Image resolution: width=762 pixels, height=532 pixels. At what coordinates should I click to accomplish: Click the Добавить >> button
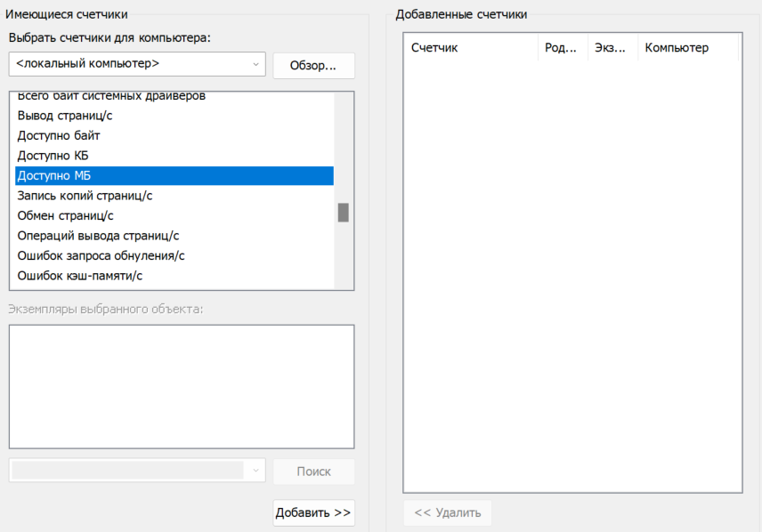pos(313,512)
